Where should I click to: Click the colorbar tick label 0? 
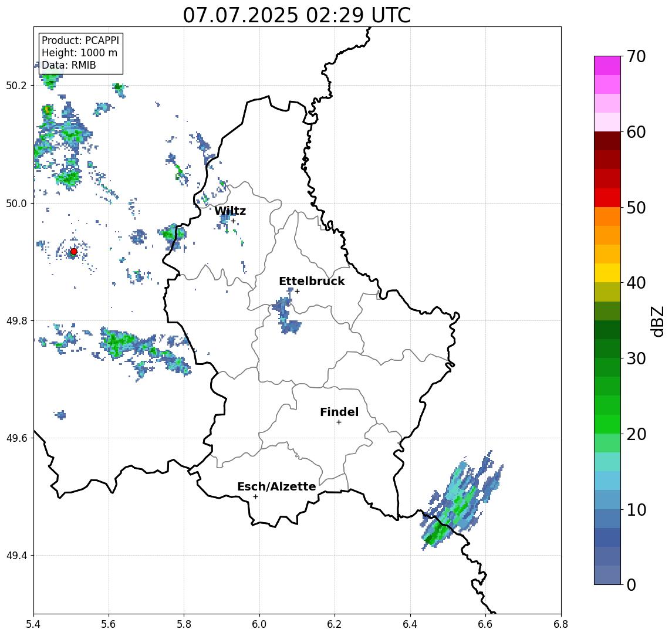tap(632, 584)
